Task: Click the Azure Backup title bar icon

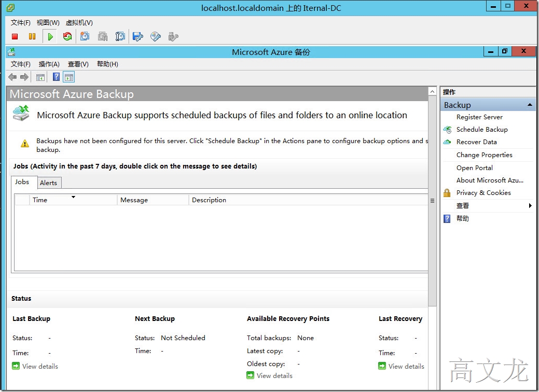Action: (x=11, y=52)
